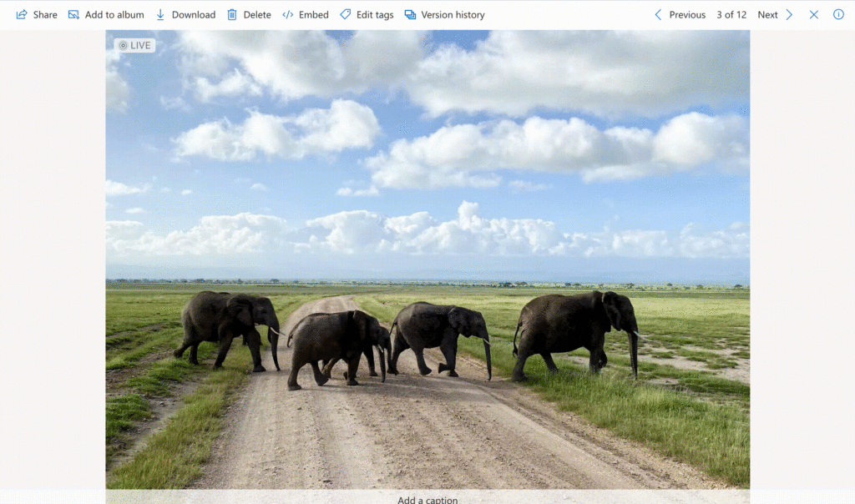855x504 pixels.
Task: Advance using the right chevron arrow
Action: coord(789,15)
